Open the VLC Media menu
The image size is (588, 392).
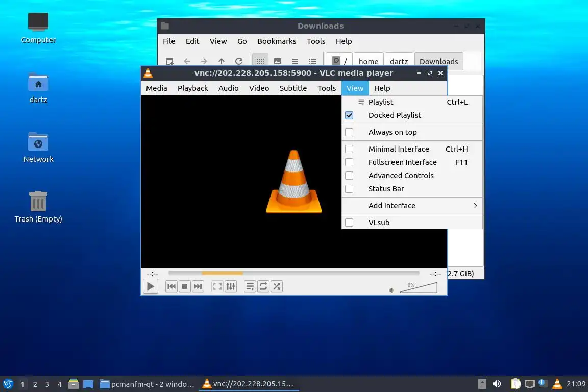[x=156, y=88]
